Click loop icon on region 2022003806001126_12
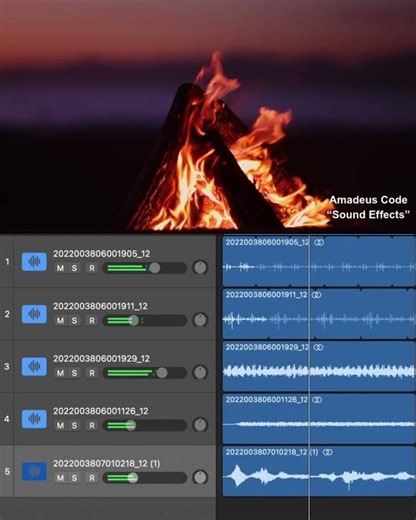Image resolution: width=416 pixels, height=520 pixels. 317,400
